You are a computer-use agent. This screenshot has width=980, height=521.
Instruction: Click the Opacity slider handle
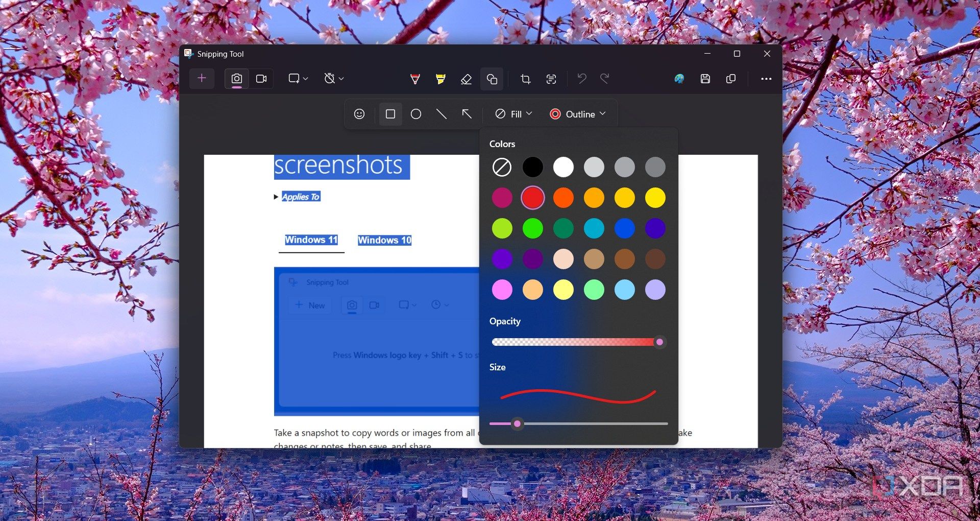[x=659, y=342]
